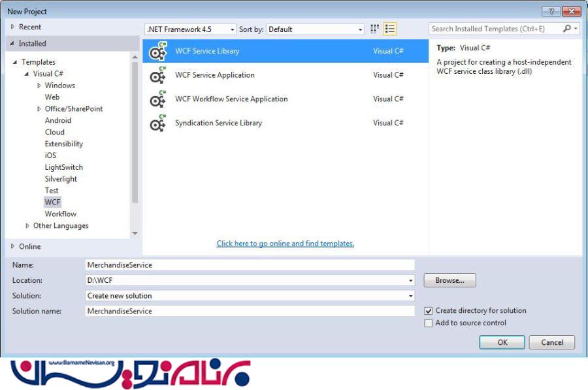
Task: Open the Location dropdown arrow
Action: pos(411,280)
